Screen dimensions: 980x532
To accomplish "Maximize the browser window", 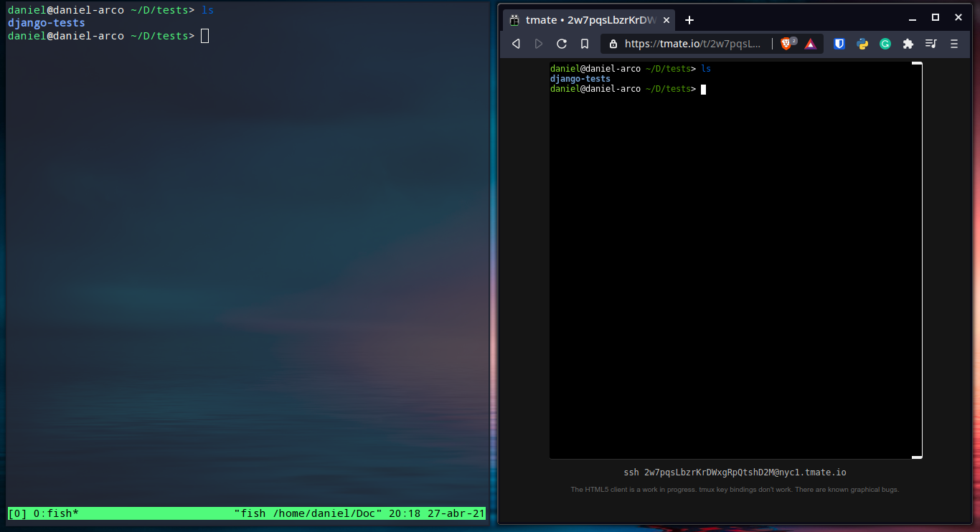I will (936, 17).
